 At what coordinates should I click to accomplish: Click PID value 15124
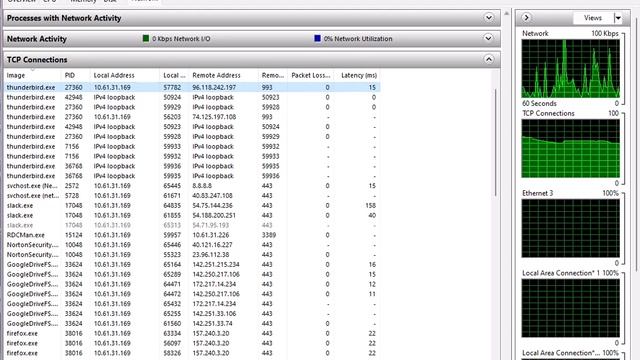point(73,235)
